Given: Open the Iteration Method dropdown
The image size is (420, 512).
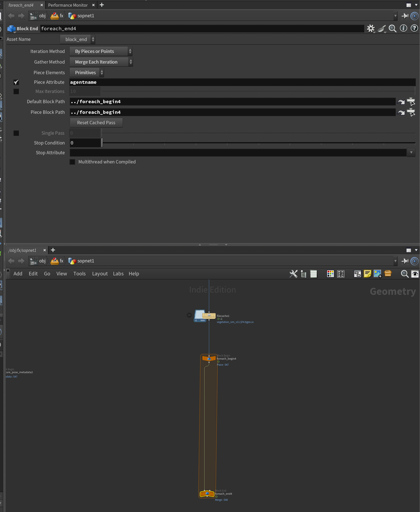Looking at the screenshot, I should (101, 51).
